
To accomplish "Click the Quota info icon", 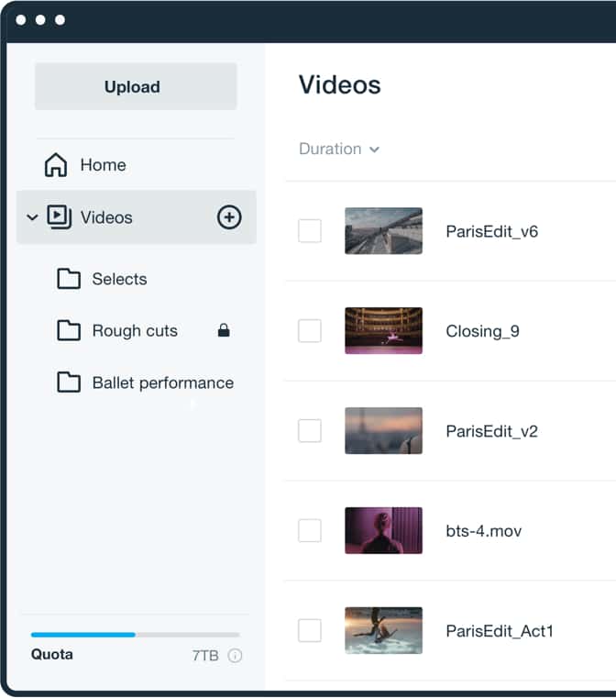I will [x=235, y=655].
